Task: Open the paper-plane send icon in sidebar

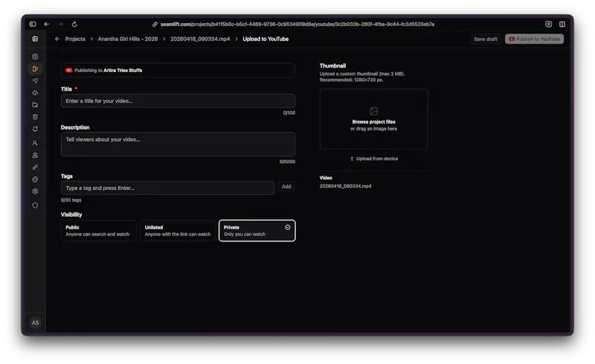Action: 35,80
